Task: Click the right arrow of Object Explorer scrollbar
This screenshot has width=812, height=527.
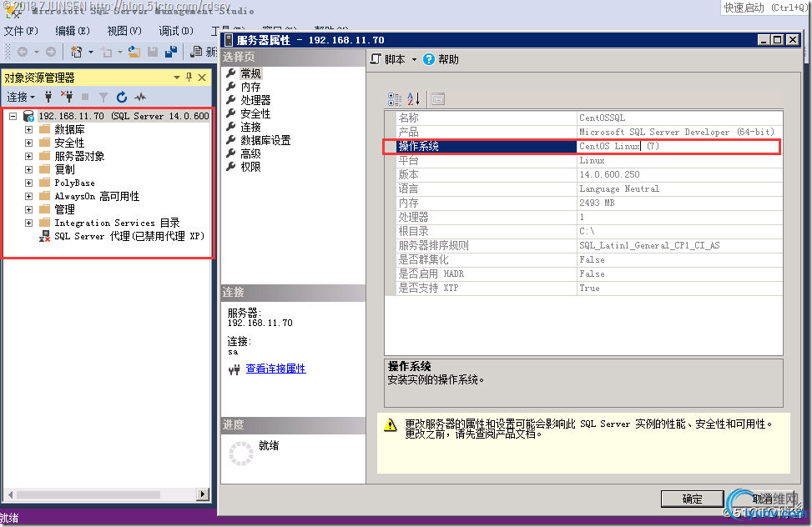Action: (203, 494)
